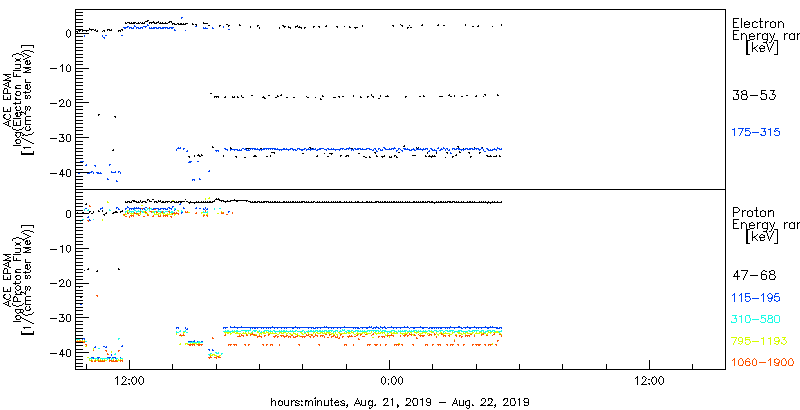Click the -20 tick label on proton plot
This screenshot has height=410, width=800.
[x=63, y=283]
